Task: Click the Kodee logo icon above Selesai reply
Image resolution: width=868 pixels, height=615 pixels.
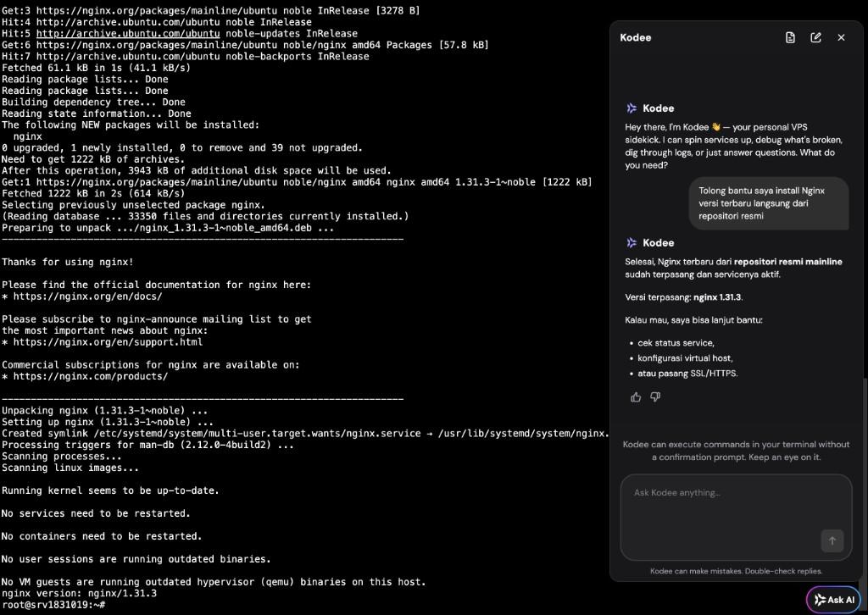Action: pyautogui.click(x=631, y=243)
